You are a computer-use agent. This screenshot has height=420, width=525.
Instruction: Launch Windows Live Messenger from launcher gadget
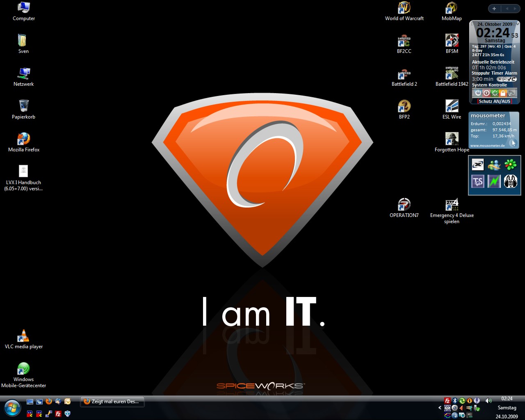(x=494, y=165)
